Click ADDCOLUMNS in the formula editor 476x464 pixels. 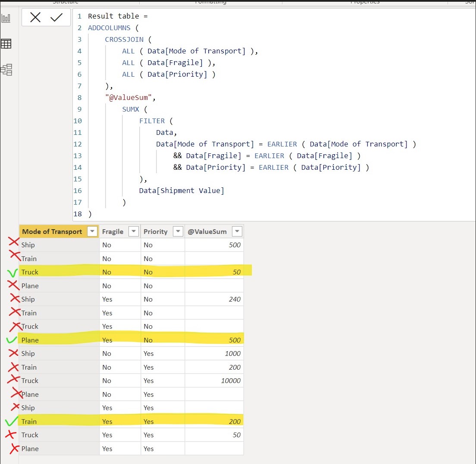[x=109, y=28]
